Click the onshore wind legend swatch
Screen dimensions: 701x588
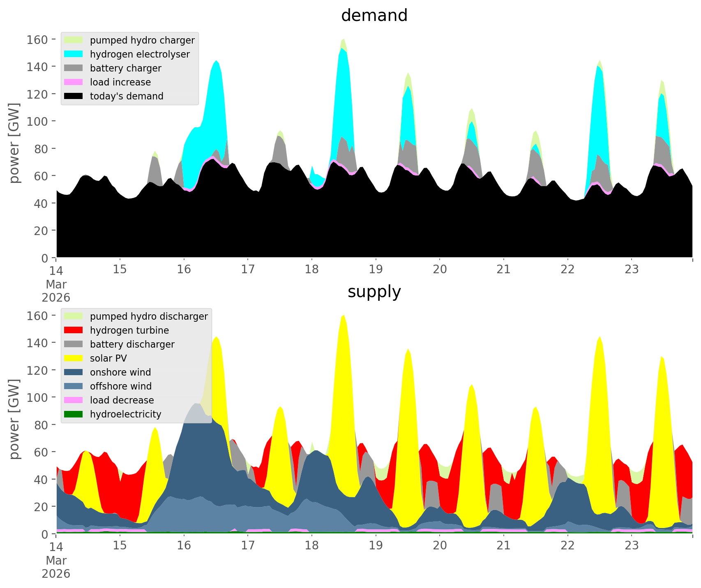coord(74,372)
